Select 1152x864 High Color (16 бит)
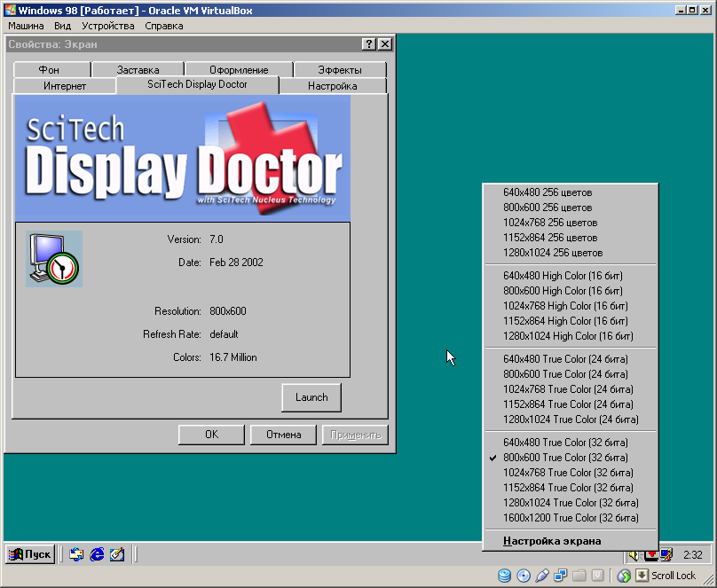The width and height of the screenshot is (717, 588). coord(571,321)
